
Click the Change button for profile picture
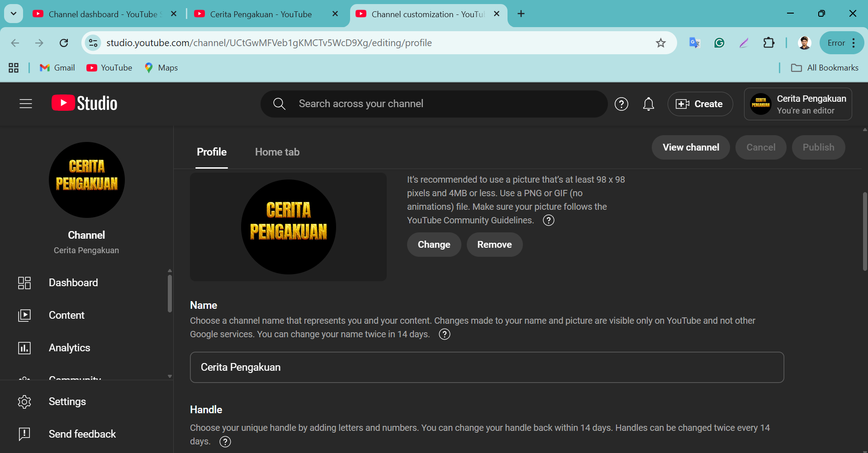[x=434, y=244]
